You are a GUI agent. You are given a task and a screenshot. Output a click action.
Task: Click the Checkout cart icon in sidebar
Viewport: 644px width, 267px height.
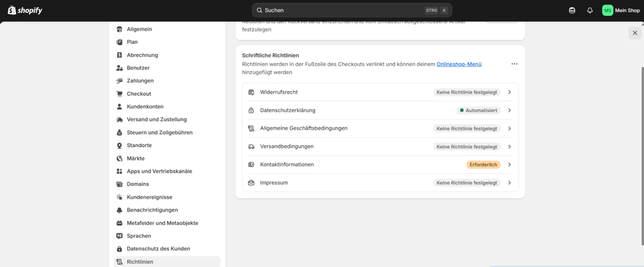[x=119, y=94]
